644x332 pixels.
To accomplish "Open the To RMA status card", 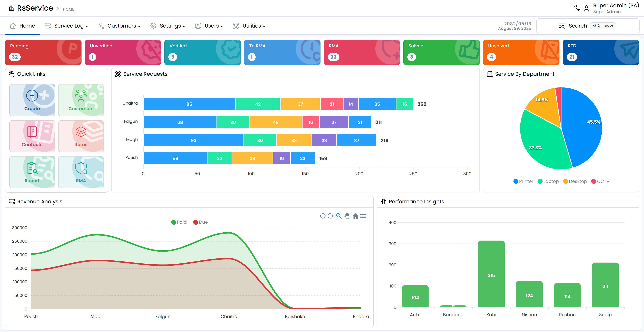I will coord(282,52).
